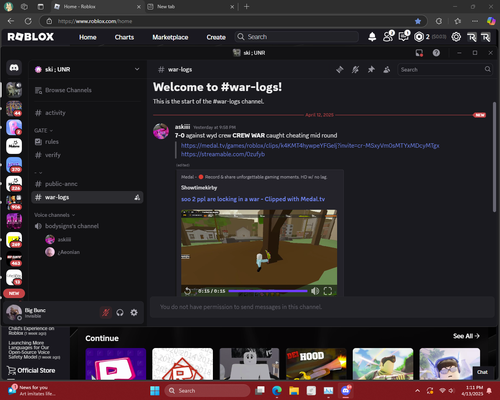This screenshot has width=500, height=400.
Task: Switch to New tab browser tab
Action: point(191,7)
